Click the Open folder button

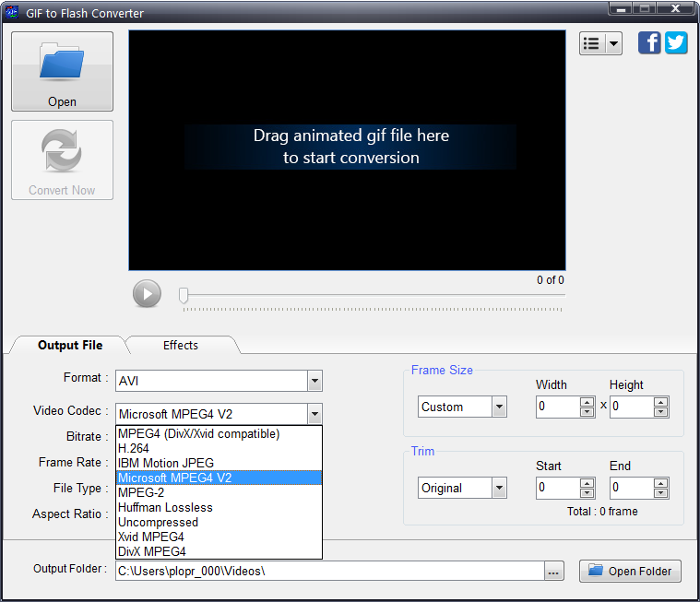(x=630, y=571)
